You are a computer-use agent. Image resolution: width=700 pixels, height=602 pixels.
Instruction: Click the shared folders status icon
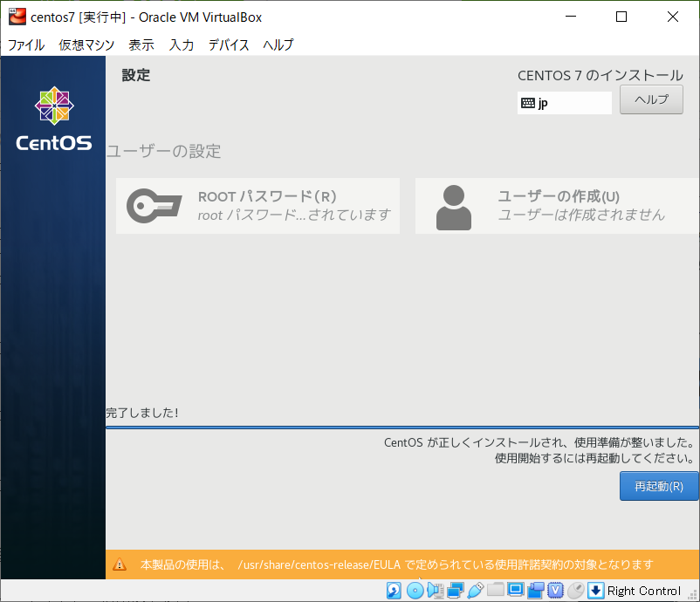coord(496,591)
